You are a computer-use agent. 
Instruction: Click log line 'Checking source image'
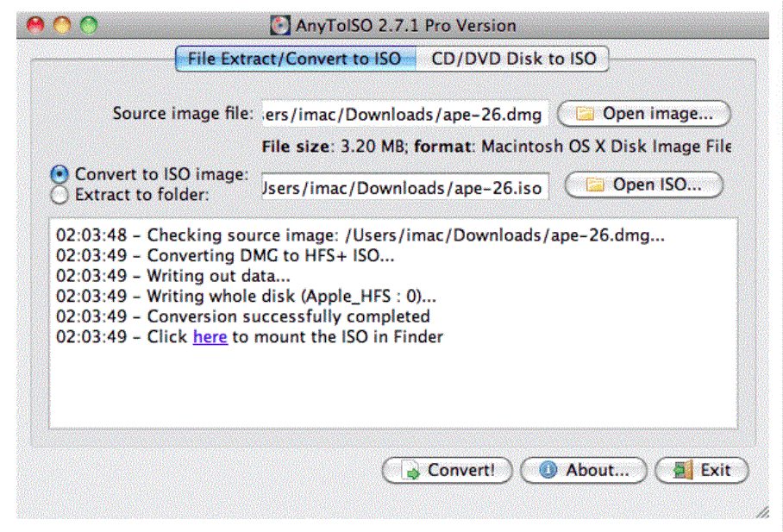[x=360, y=235]
